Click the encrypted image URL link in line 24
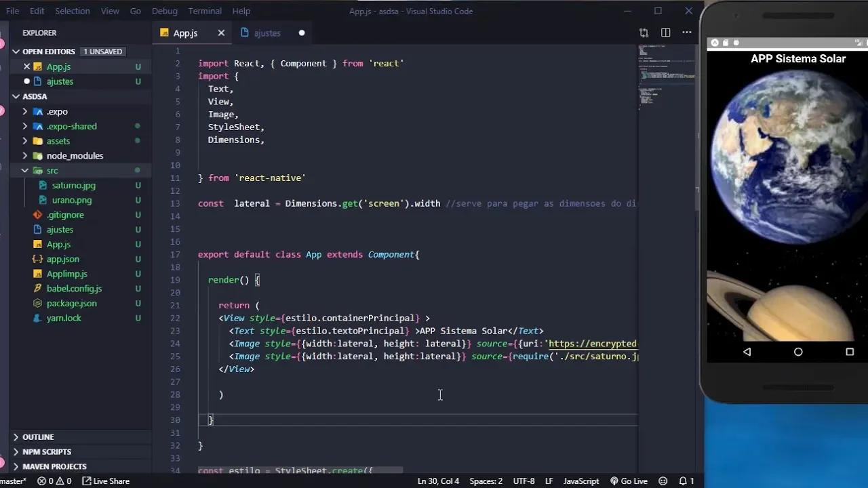The width and height of the screenshot is (868, 488). pyautogui.click(x=597, y=344)
